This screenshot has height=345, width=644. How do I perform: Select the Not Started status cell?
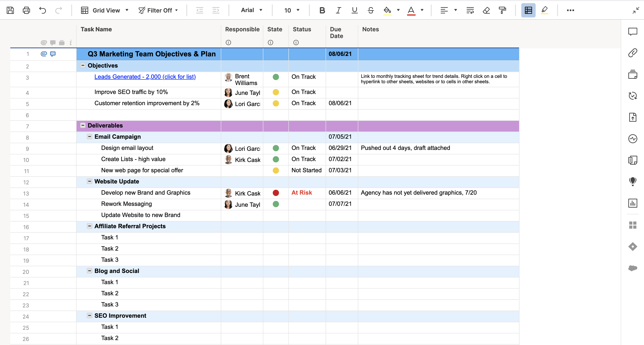(x=307, y=171)
